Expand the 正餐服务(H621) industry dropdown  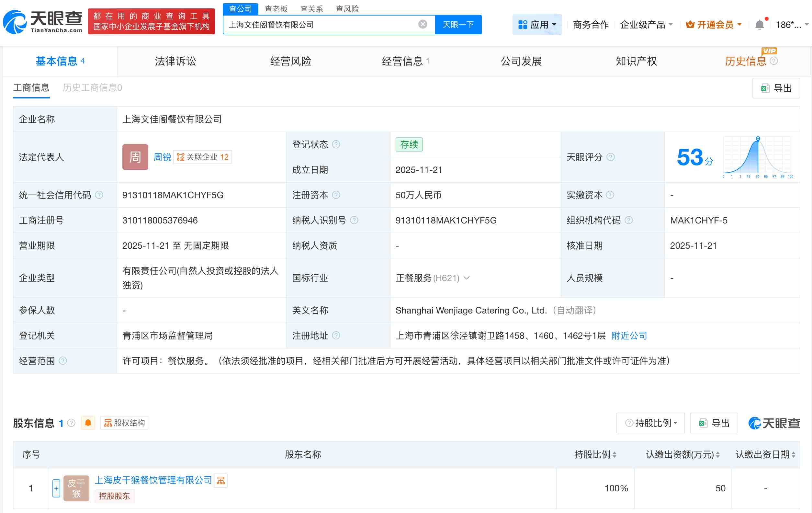467,278
